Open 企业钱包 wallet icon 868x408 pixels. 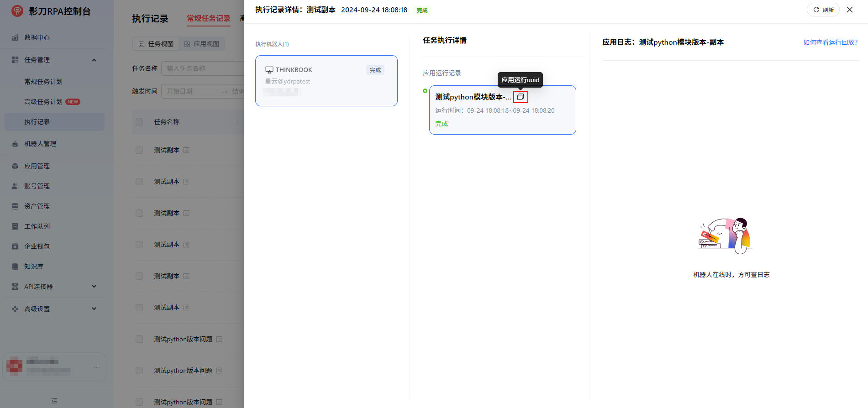[15, 246]
